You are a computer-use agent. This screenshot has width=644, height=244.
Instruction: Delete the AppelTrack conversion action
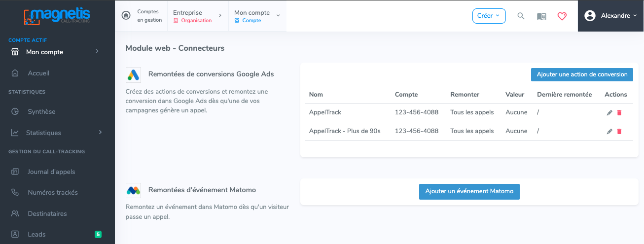(619, 112)
